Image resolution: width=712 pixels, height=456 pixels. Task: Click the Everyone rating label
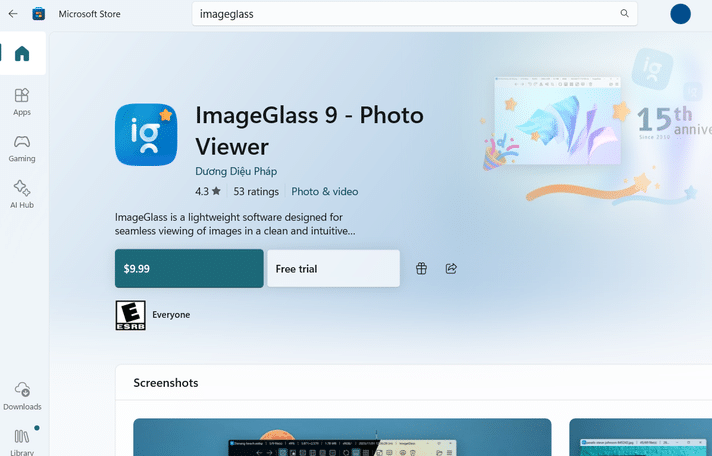(171, 315)
